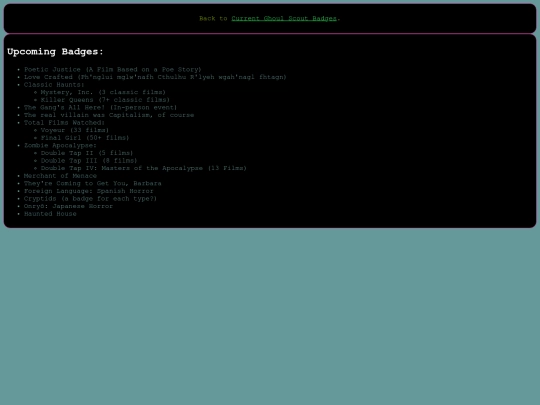Click Final Girl (50+ films) sub-item

tap(85, 138)
